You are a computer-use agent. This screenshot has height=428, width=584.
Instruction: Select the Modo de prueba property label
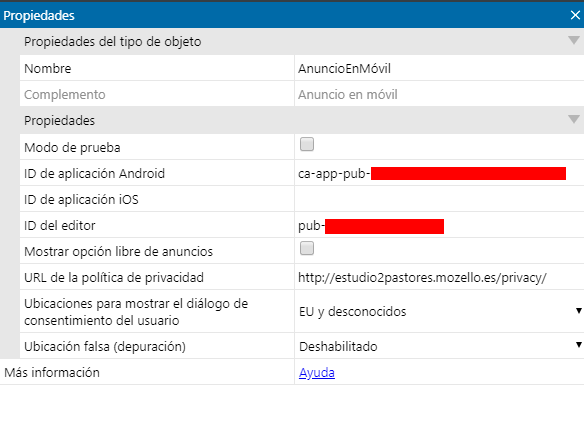pos(72,148)
